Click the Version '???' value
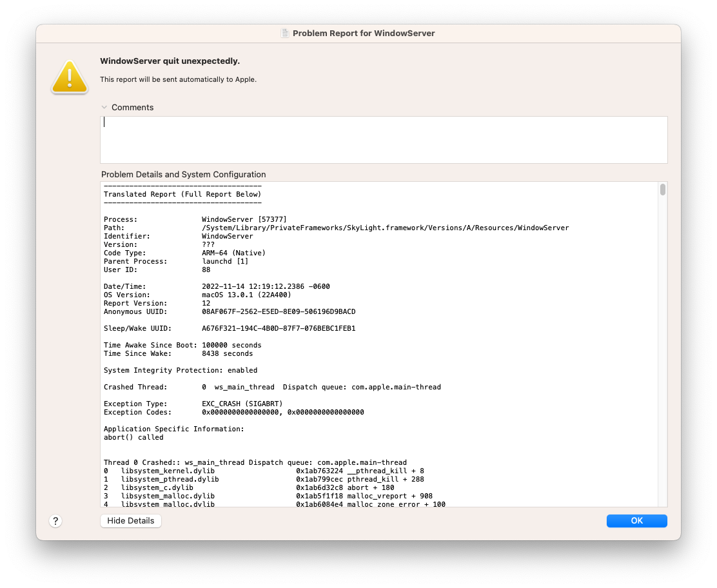Viewport: 717px width, 588px height. (208, 244)
